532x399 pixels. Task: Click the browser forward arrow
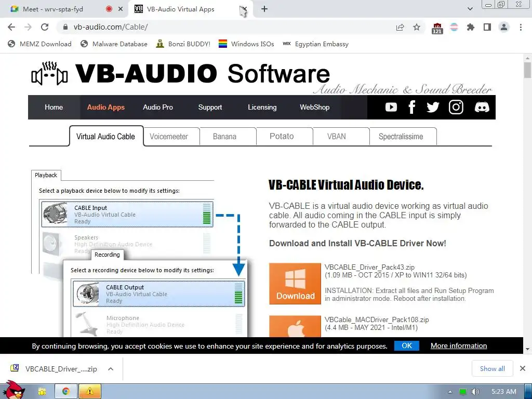[28, 27]
